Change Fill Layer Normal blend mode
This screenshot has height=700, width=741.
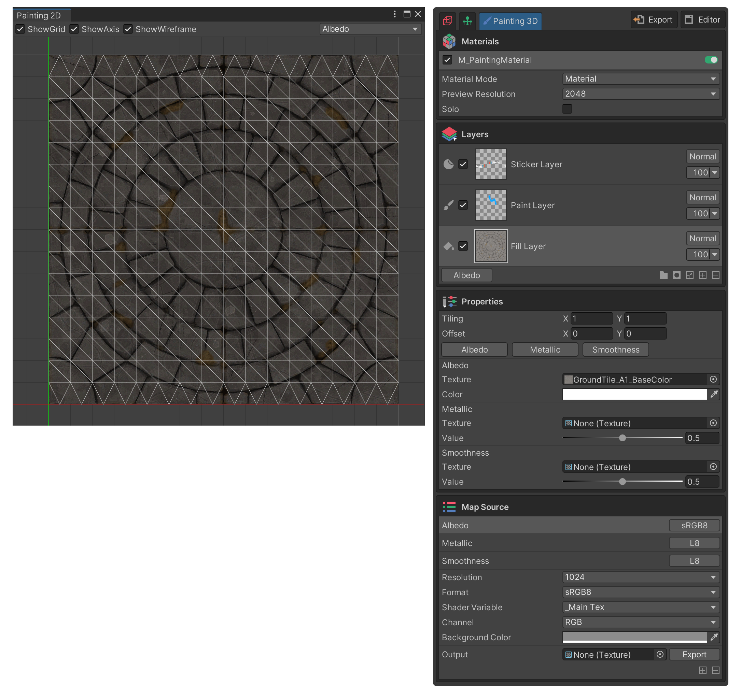point(702,238)
